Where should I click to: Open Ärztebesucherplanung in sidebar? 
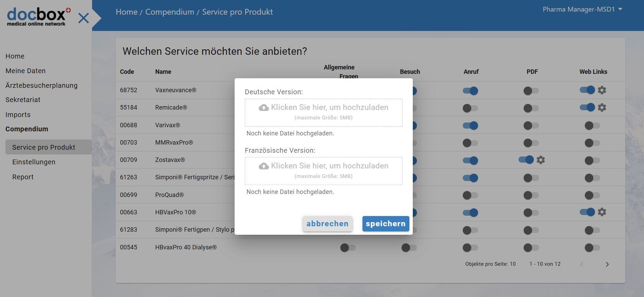point(41,85)
